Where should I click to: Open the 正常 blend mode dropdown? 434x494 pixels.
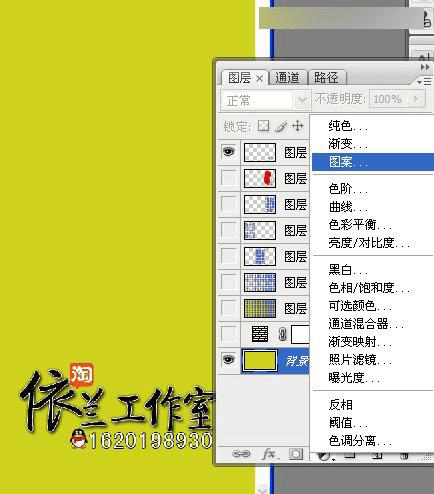tap(265, 100)
